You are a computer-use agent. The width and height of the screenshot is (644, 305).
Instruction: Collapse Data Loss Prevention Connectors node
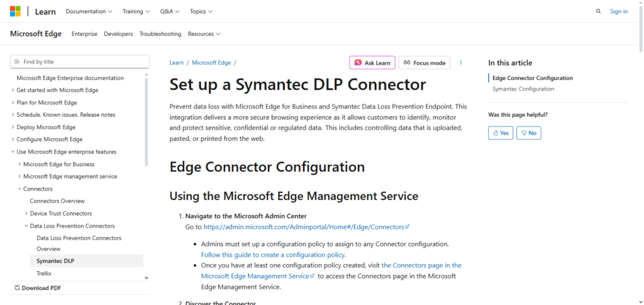click(69, 226)
